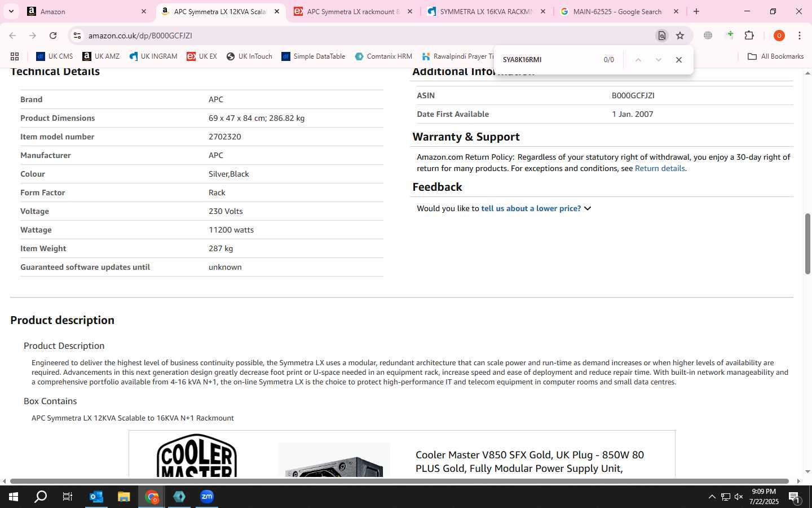Open the Extensions puzzle icon
812x508 pixels.
(749, 36)
